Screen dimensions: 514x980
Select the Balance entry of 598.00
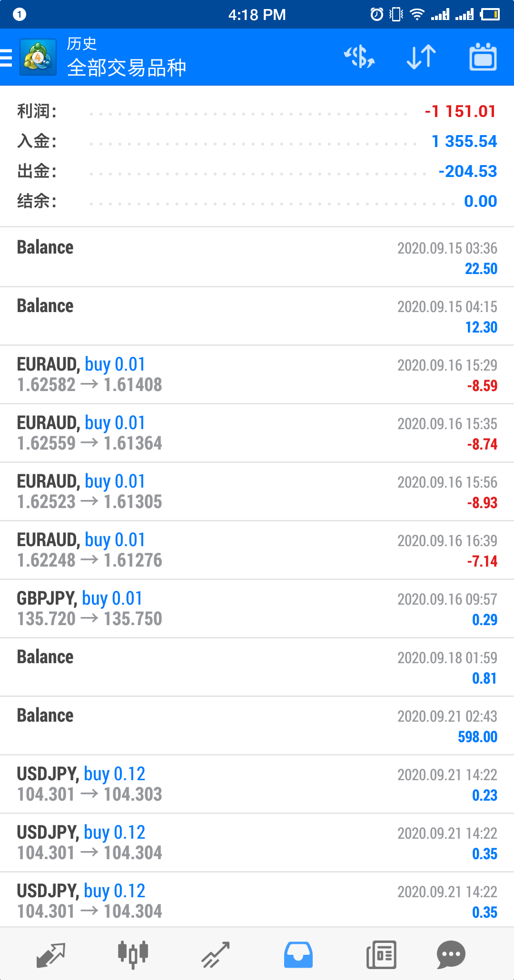[257, 726]
